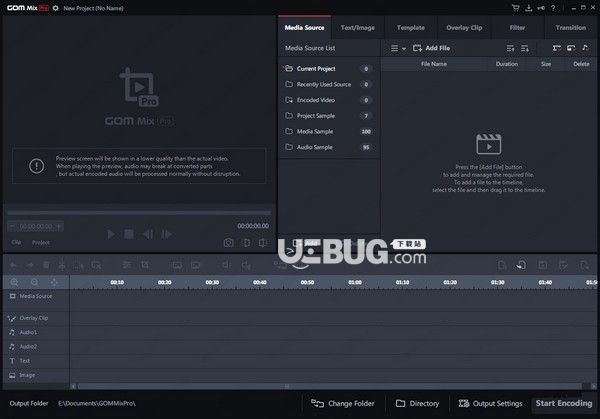This screenshot has width=600, height=419.
Task: Stop the preview playback
Action: 129,234
